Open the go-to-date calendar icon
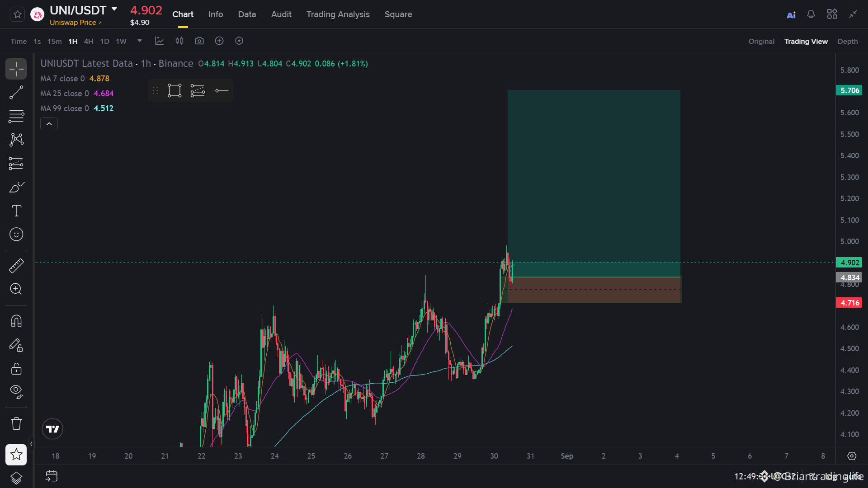The image size is (868, 488). coord(52,476)
